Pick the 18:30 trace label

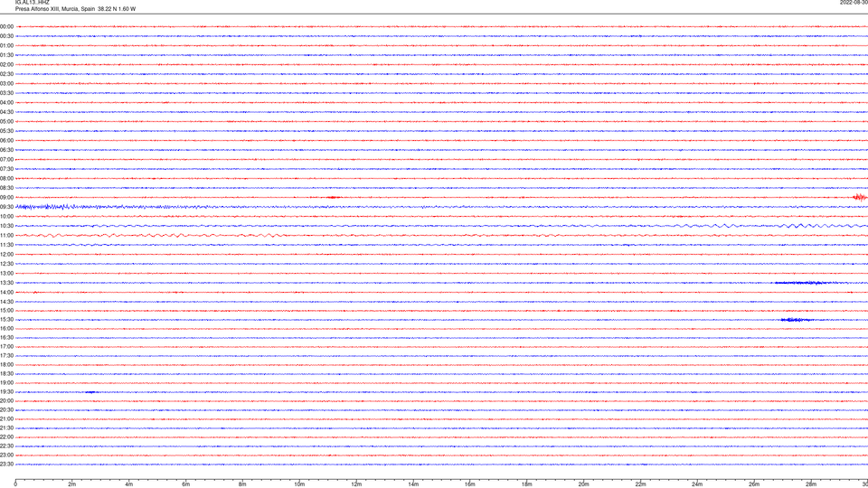(x=6, y=374)
